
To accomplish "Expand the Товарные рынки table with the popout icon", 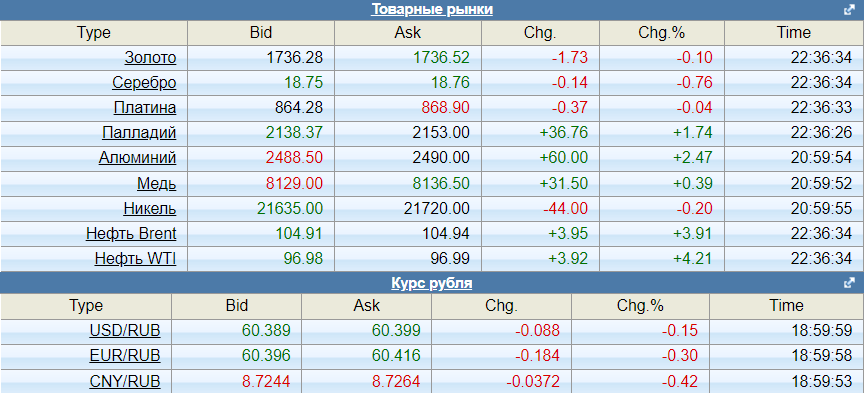I will (x=849, y=10).
